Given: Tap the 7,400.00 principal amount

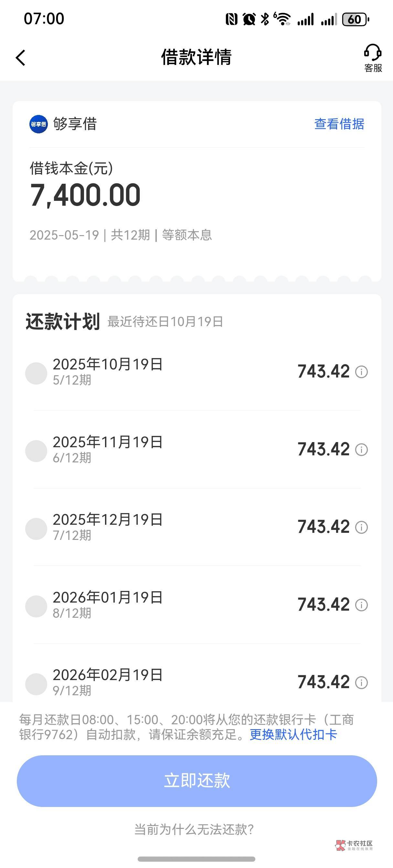Looking at the screenshot, I should point(85,195).
